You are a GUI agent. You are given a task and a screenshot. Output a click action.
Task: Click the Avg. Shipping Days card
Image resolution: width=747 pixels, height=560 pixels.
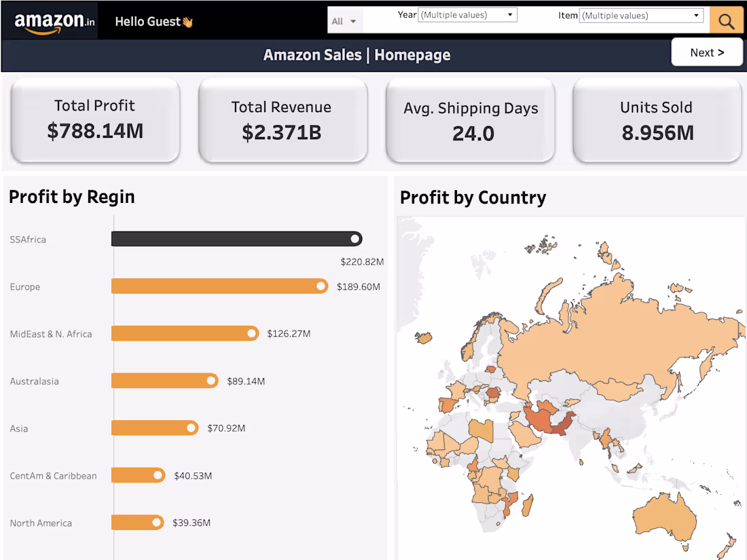470,120
